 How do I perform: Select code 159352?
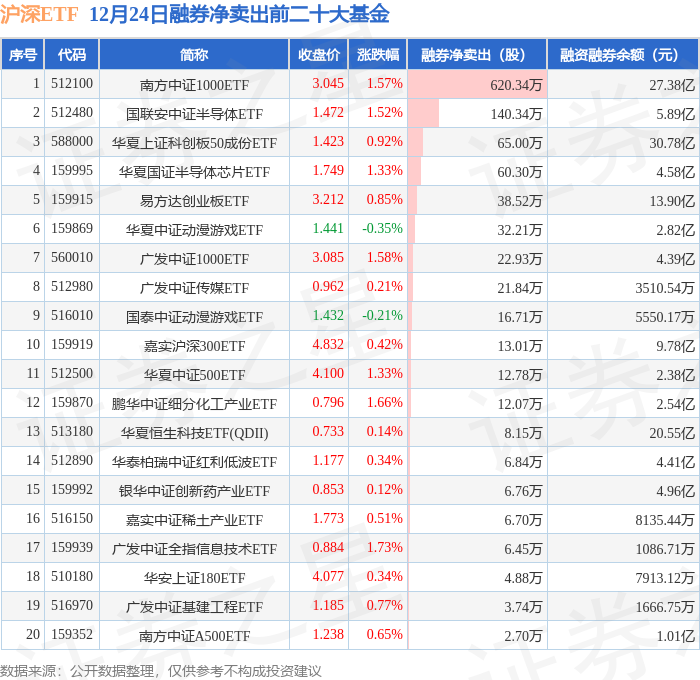click(x=71, y=635)
